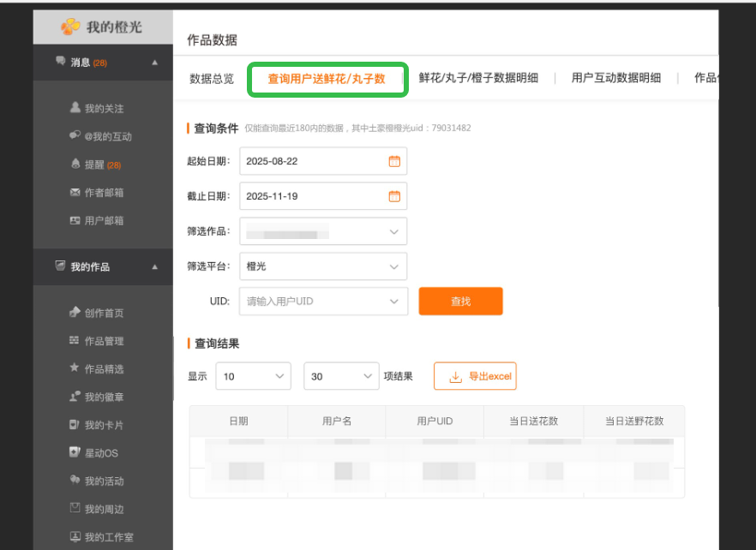This screenshot has height=550, width=756.
Task: Click the 我的关注 sidebar icon
Action: [x=75, y=109]
